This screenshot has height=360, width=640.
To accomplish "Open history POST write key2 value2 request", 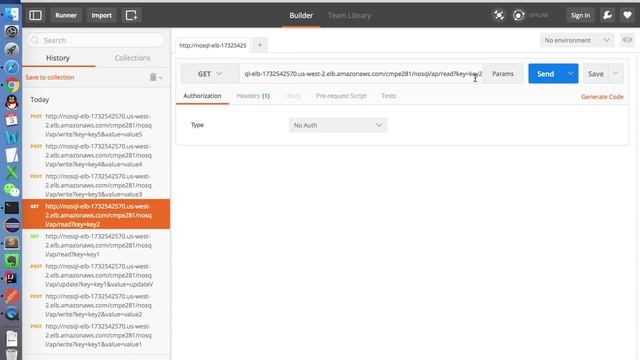I will click(x=96, y=305).
